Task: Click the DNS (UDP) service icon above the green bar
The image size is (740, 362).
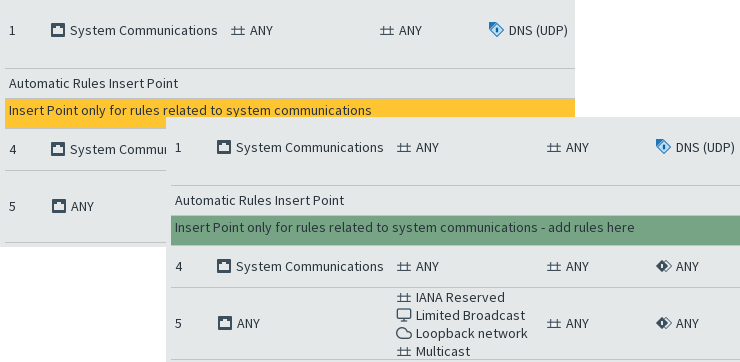Action: (x=663, y=147)
